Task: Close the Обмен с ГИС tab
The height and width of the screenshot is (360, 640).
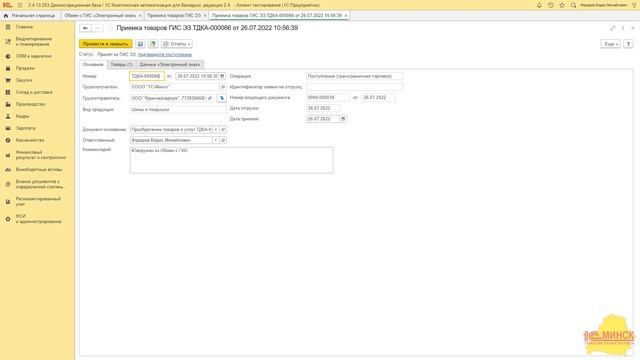Action: point(140,16)
